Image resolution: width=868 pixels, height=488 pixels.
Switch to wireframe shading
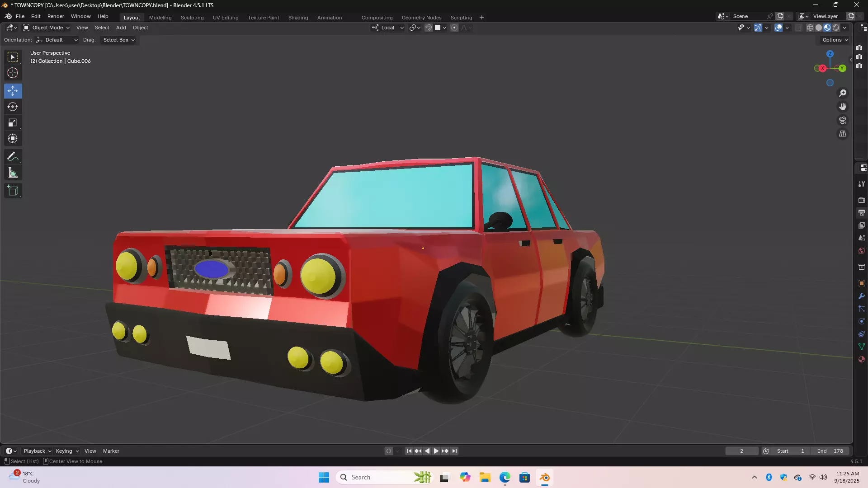[x=810, y=28]
